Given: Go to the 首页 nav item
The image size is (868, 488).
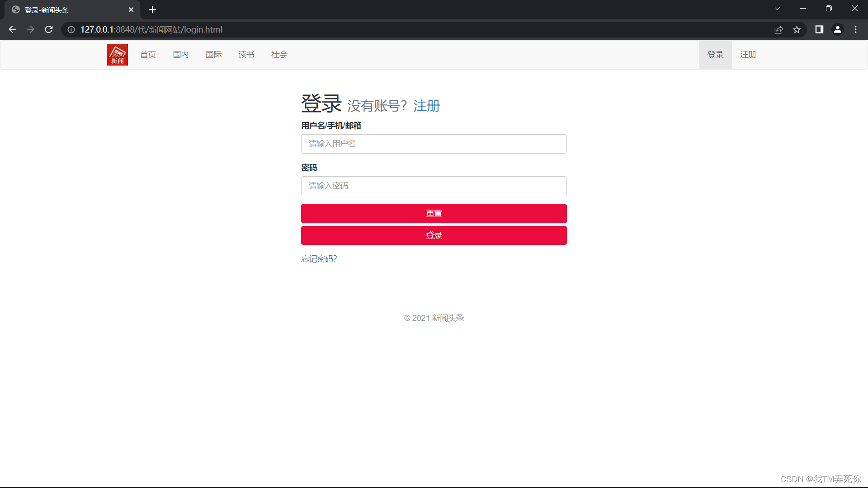Looking at the screenshot, I should [x=148, y=55].
